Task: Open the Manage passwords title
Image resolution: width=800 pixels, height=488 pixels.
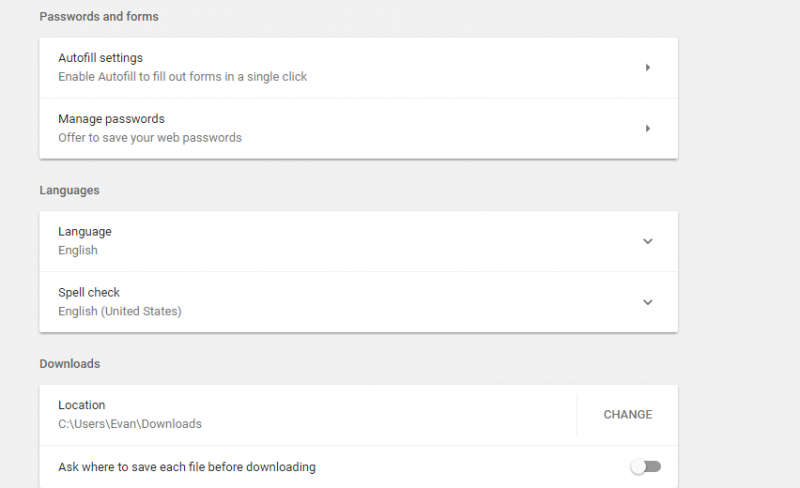Action: pos(111,119)
